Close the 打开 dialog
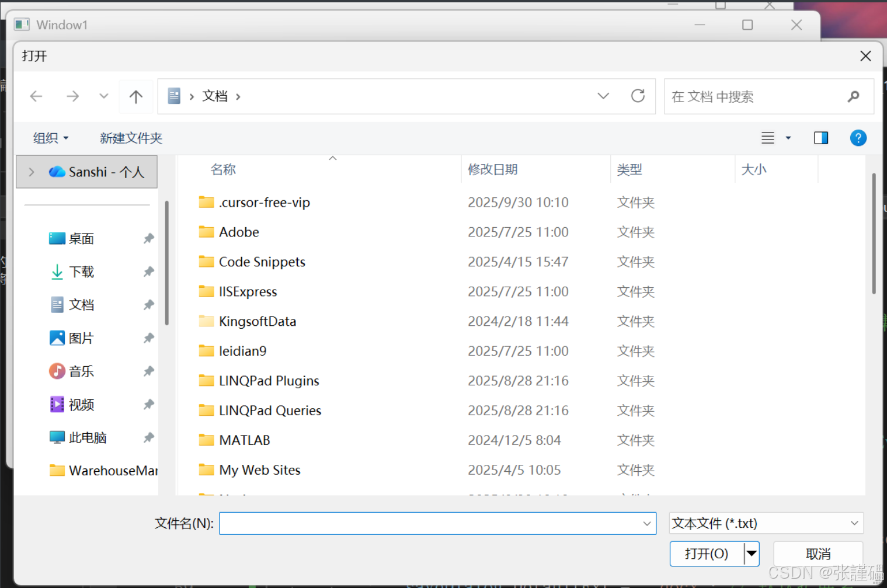This screenshot has height=588, width=887. [865, 56]
